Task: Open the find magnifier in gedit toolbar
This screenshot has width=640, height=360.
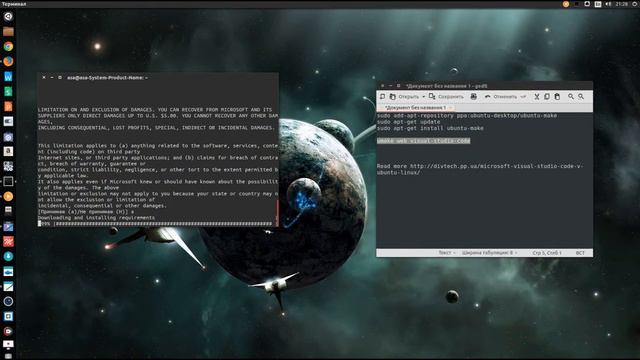Action: (x=571, y=97)
